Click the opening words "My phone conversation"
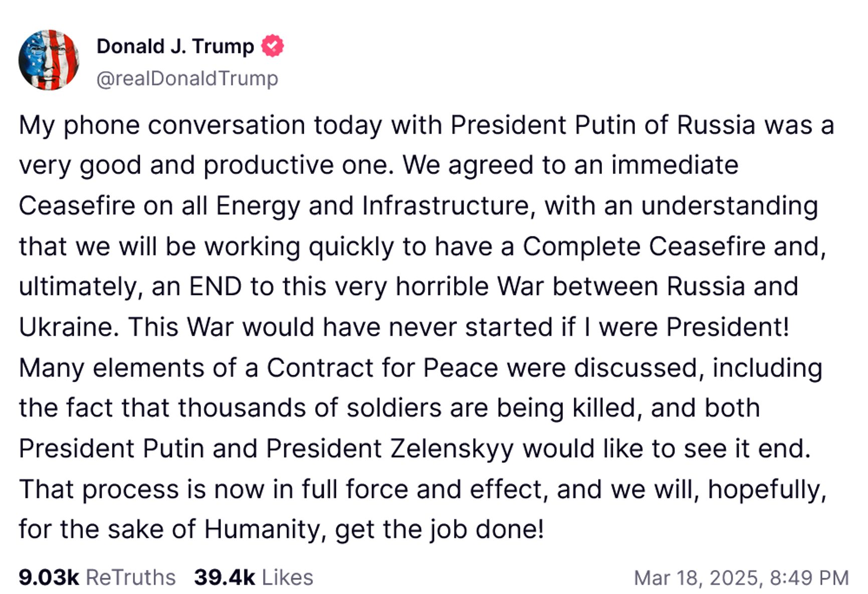868x594 pixels. (x=162, y=125)
